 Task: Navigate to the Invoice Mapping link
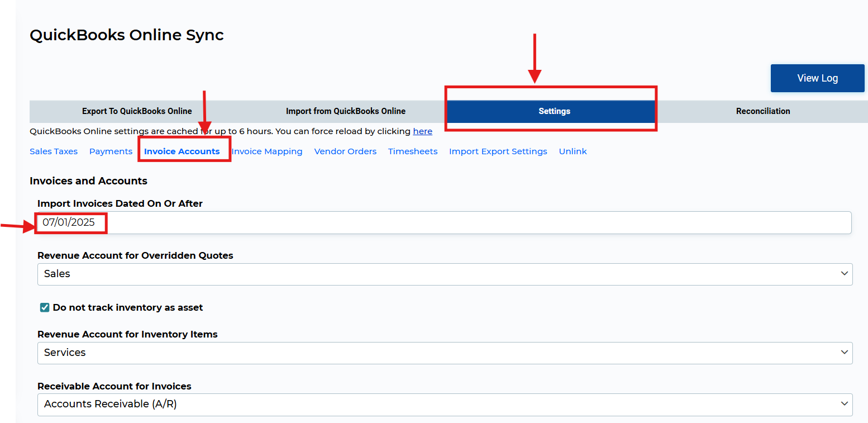pos(267,151)
